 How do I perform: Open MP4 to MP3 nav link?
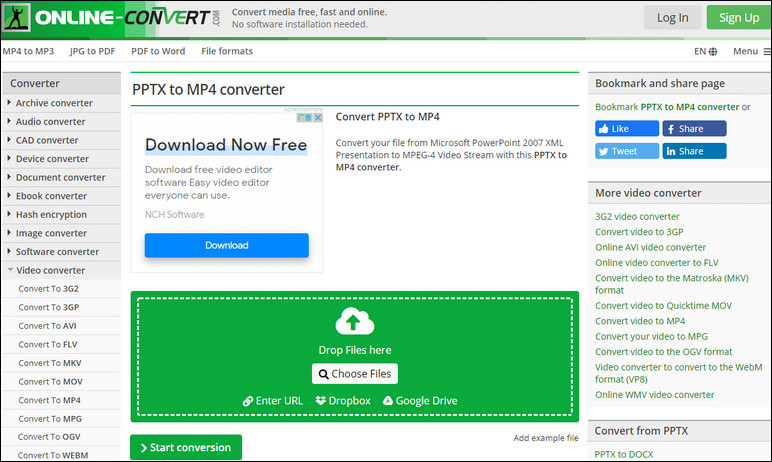[29, 51]
